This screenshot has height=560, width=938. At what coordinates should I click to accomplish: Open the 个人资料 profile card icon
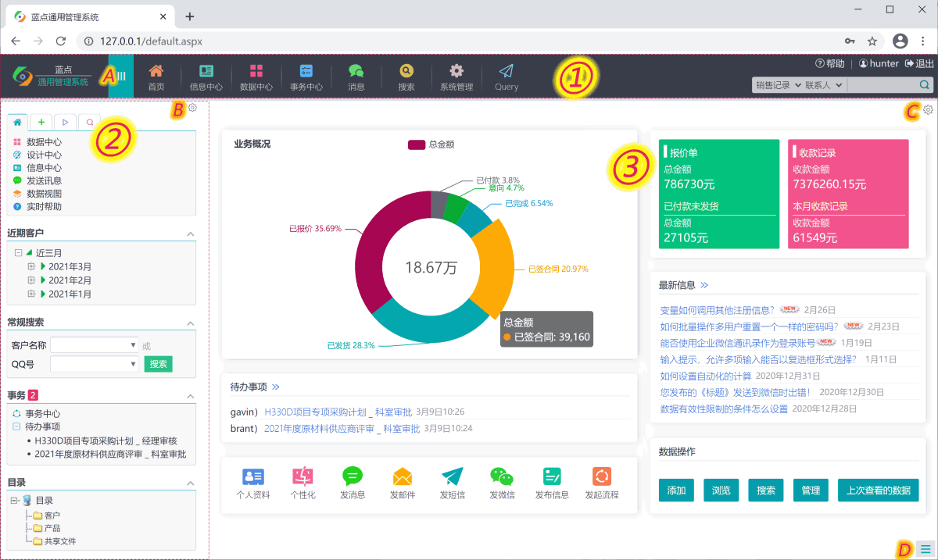[x=253, y=476]
